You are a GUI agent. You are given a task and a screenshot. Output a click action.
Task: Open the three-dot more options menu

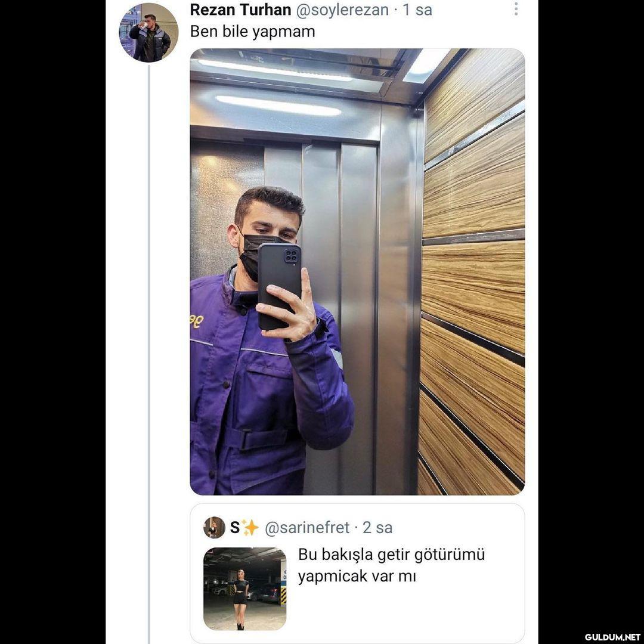(x=516, y=9)
